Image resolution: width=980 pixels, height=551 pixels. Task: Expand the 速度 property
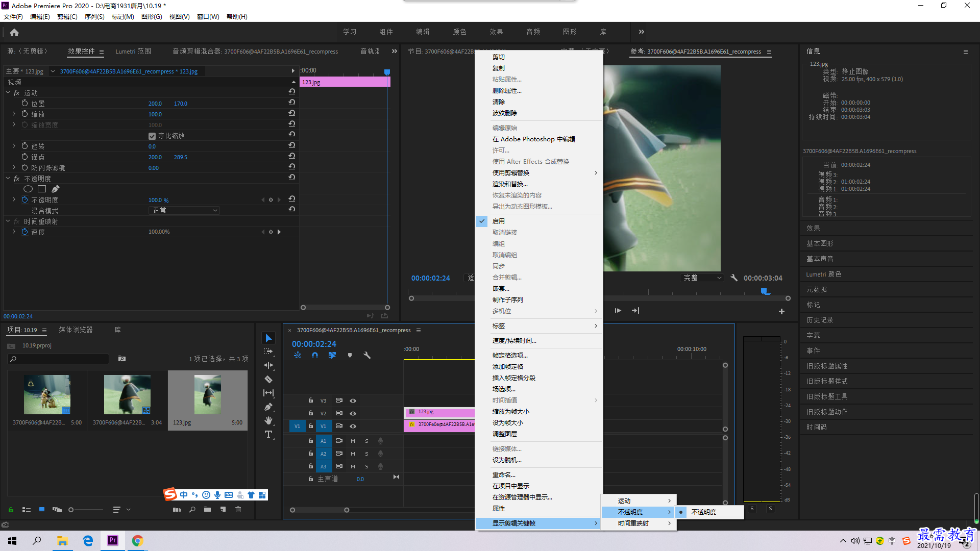click(x=14, y=232)
